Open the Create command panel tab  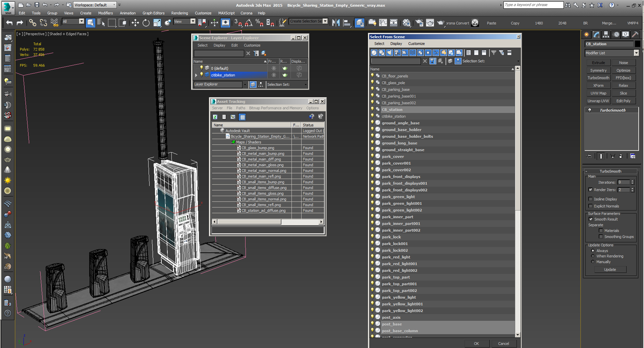(587, 34)
